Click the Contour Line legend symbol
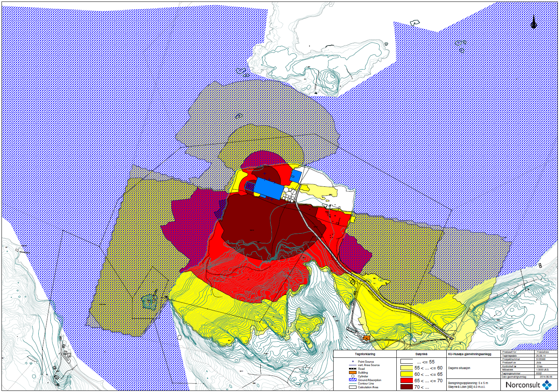This screenshot has width=559, height=392. click(x=353, y=383)
